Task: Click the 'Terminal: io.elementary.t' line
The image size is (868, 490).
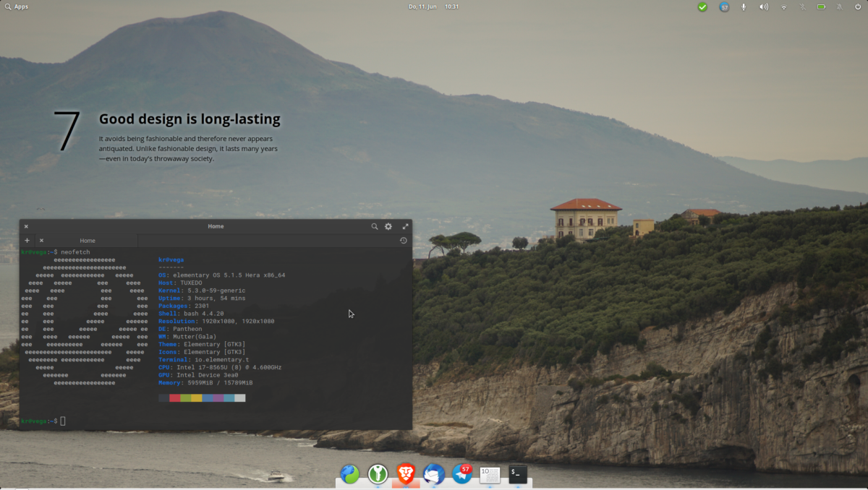Action: [x=203, y=359]
